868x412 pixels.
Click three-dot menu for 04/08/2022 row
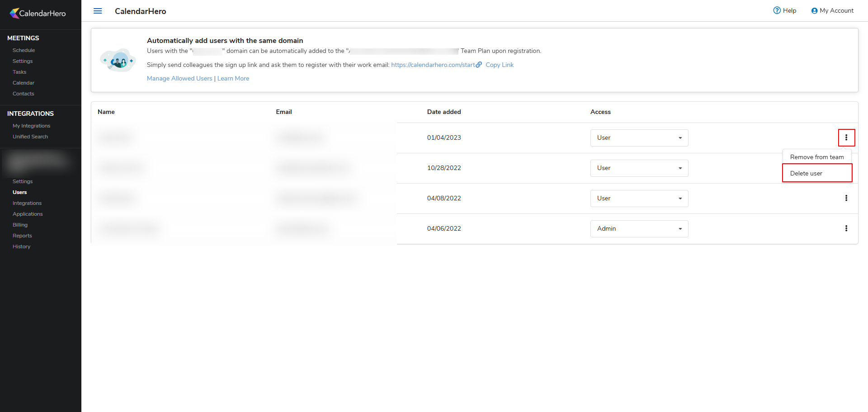pos(846,198)
